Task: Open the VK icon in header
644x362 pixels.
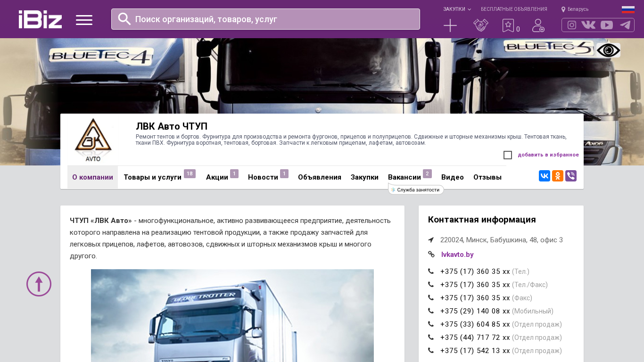Action: 588,25
